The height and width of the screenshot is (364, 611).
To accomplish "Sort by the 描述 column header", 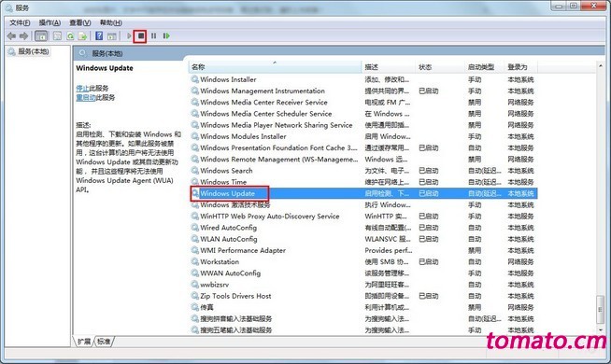I will pyautogui.click(x=388, y=67).
